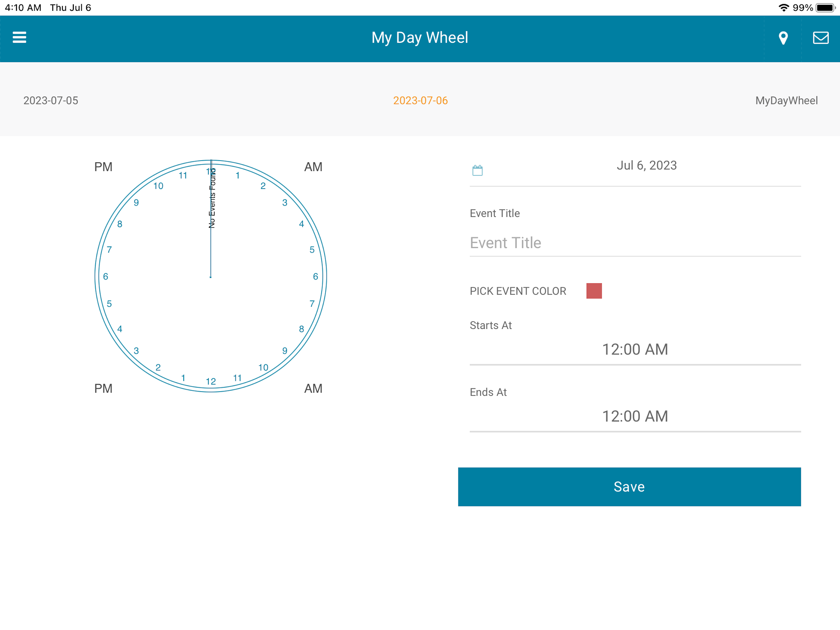Open the hamburger menu
840x630 pixels.
pos(19,37)
